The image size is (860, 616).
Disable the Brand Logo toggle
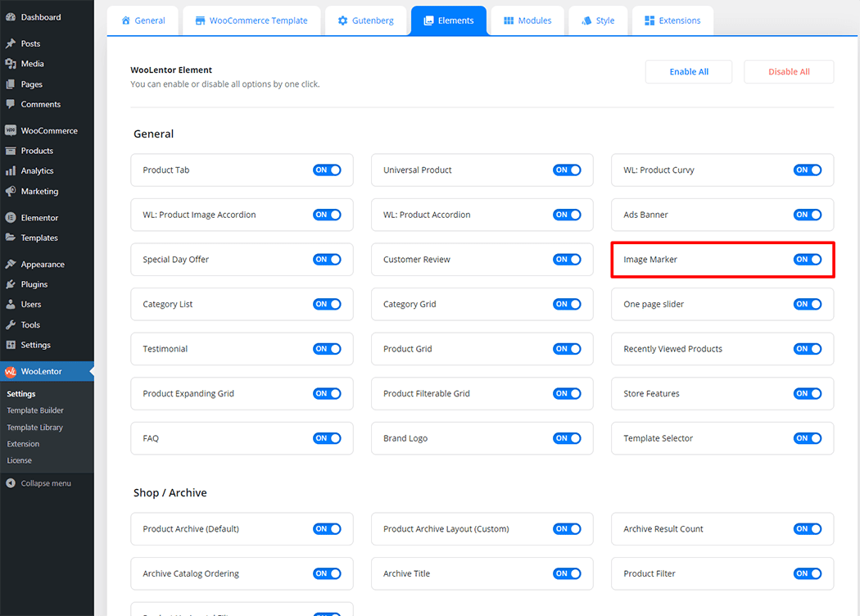pyautogui.click(x=567, y=438)
